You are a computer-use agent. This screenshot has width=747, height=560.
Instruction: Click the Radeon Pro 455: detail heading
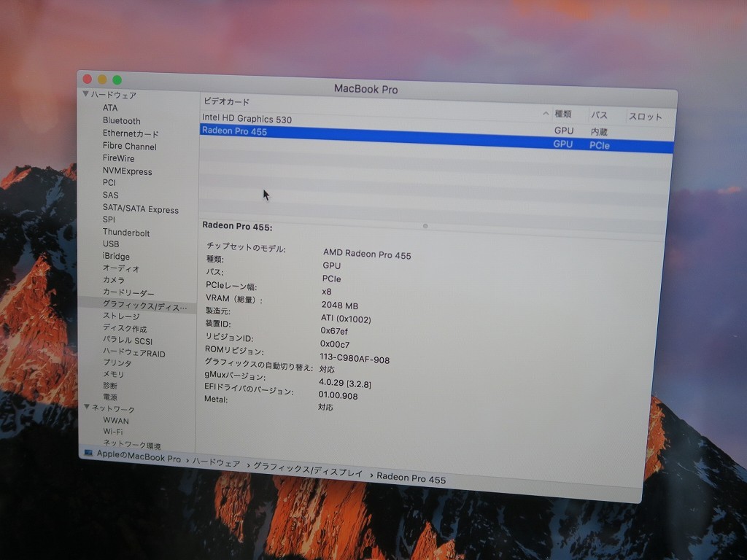237,226
